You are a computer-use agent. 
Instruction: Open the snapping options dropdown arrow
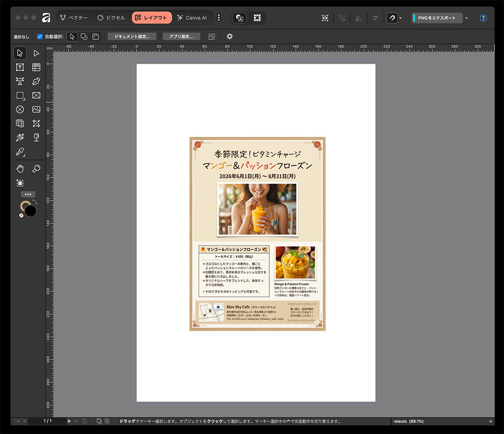pos(400,18)
